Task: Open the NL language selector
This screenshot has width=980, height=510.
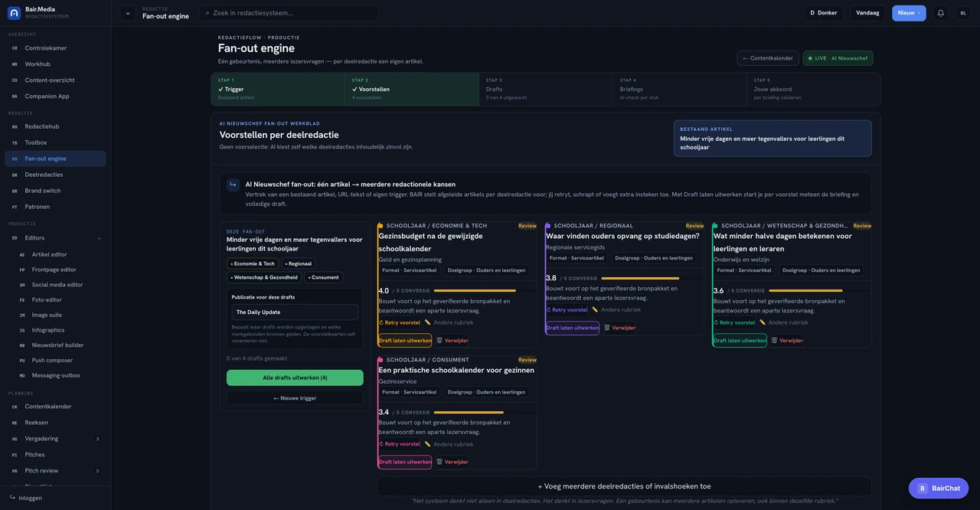Action: [963, 13]
